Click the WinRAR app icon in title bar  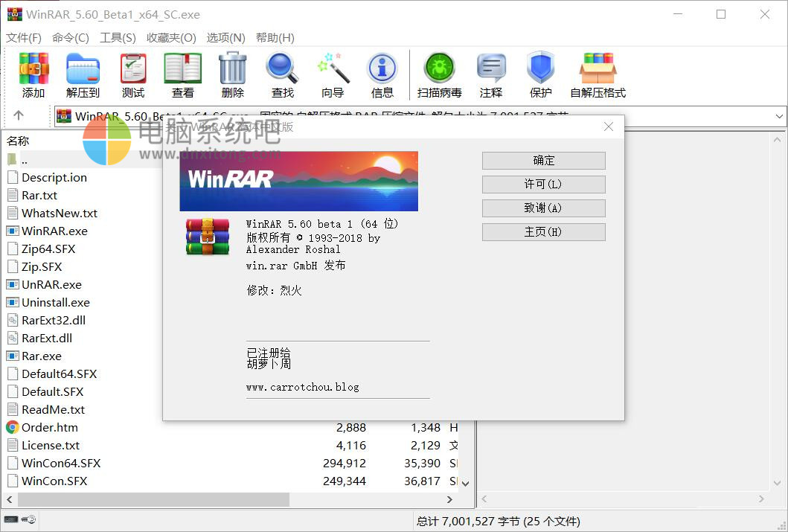point(15,14)
